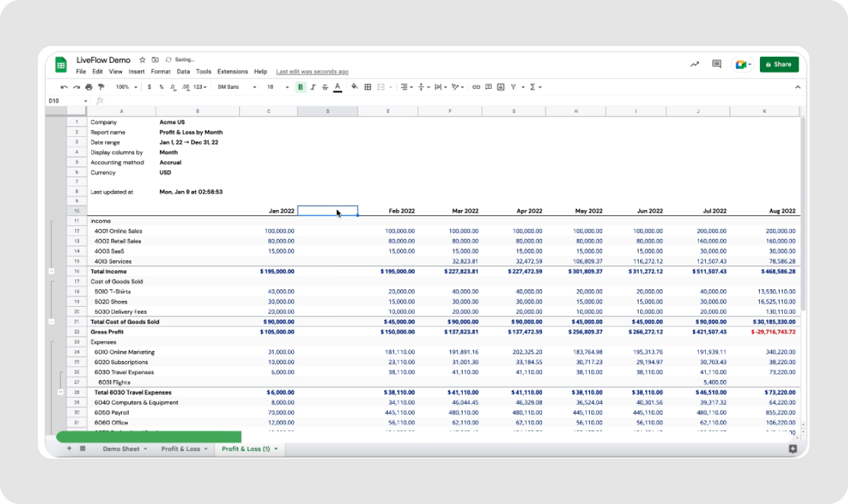848x504 pixels.
Task: Open the font size dropdown
Action: [x=274, y=87]
